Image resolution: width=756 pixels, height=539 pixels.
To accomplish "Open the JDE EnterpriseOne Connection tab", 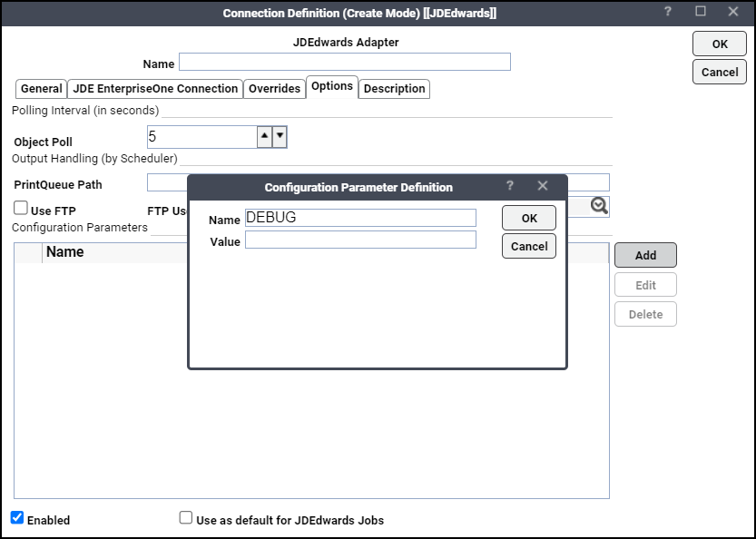I will click(155, 89).
